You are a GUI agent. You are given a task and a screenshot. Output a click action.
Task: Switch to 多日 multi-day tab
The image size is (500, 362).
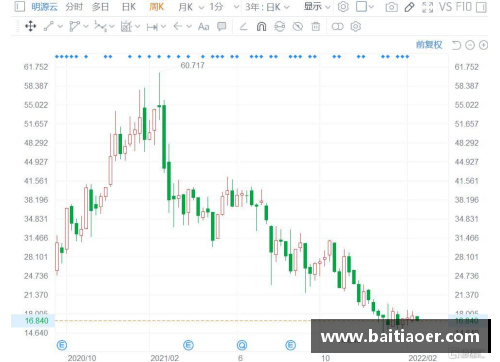click(x=100, y=7)
